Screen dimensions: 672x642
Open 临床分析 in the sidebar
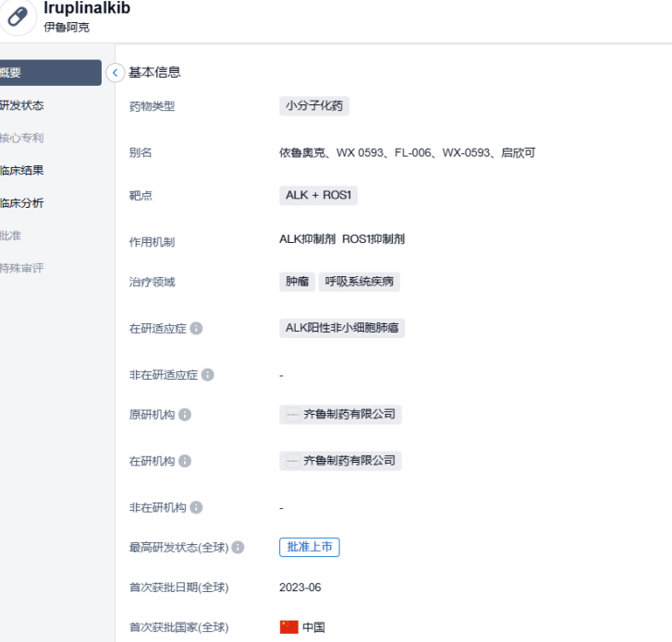coord(22,203)
